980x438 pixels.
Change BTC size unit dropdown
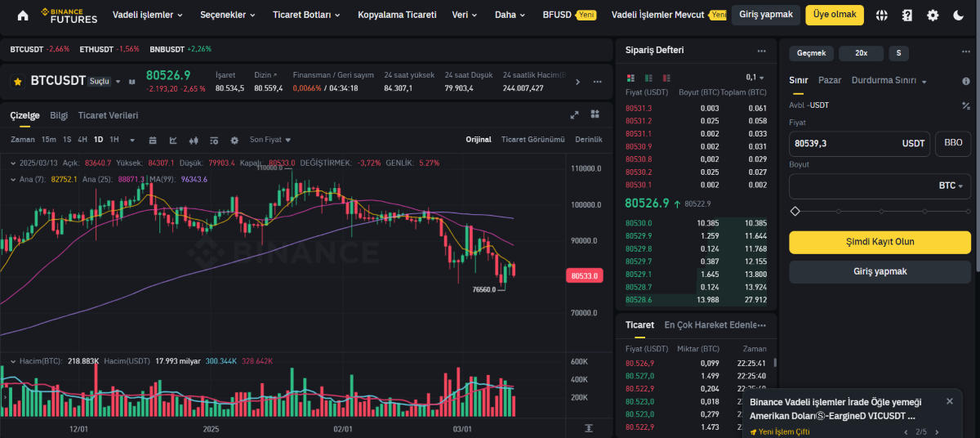[x=951, y=186]
